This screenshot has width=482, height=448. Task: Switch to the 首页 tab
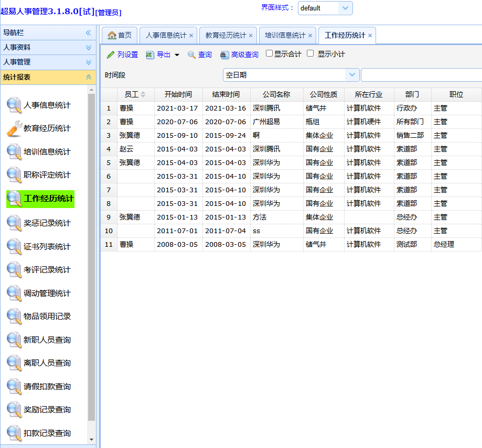click(120, 35)
